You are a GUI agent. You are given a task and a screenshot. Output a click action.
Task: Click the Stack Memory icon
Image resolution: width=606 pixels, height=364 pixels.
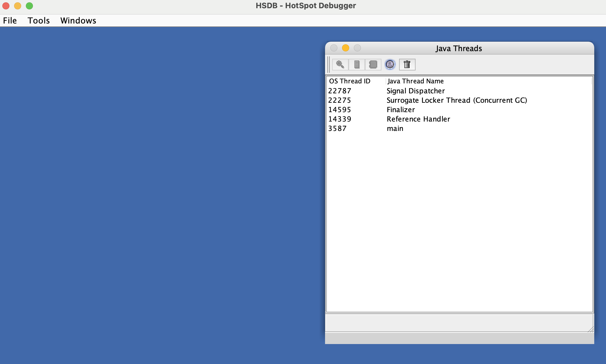357,65
